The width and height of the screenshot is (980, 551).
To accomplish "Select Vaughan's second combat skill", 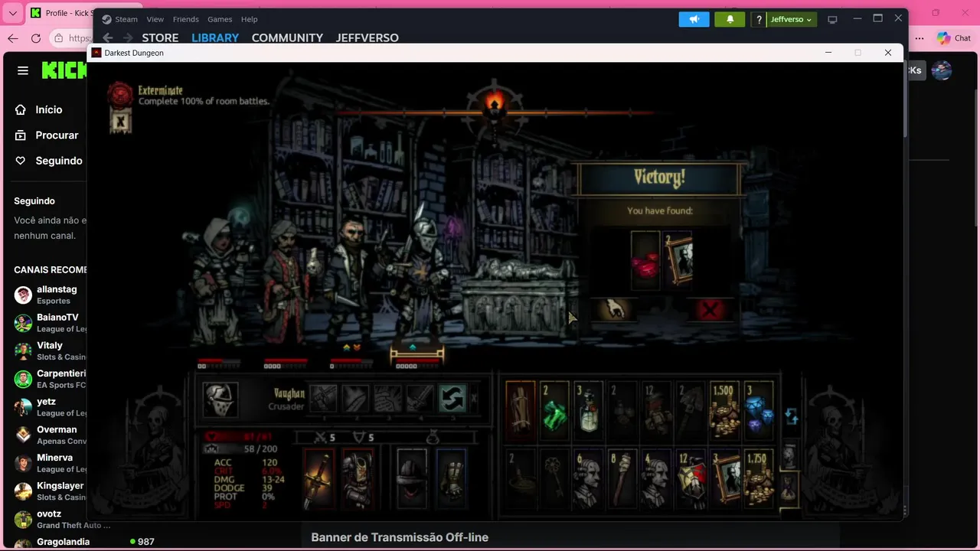I will pyautogui.click(x=355, y=398).
